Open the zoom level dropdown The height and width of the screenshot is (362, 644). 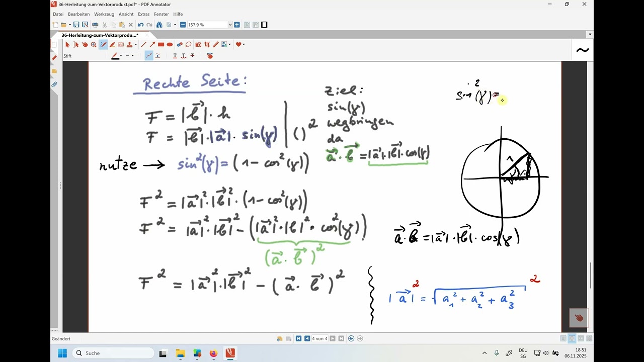pos(230,25)
